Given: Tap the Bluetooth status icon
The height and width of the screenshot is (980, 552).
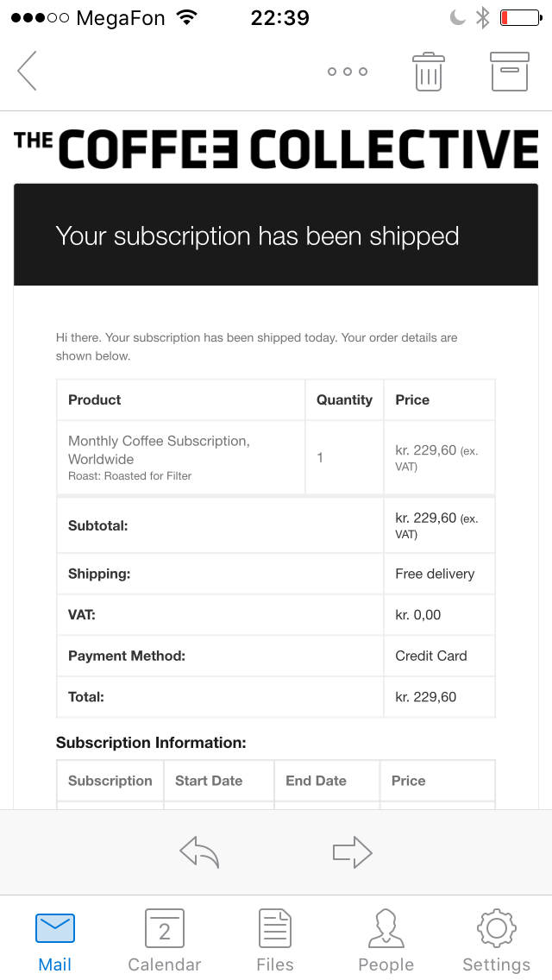Looking at the screenshot, I should point(483,17).
